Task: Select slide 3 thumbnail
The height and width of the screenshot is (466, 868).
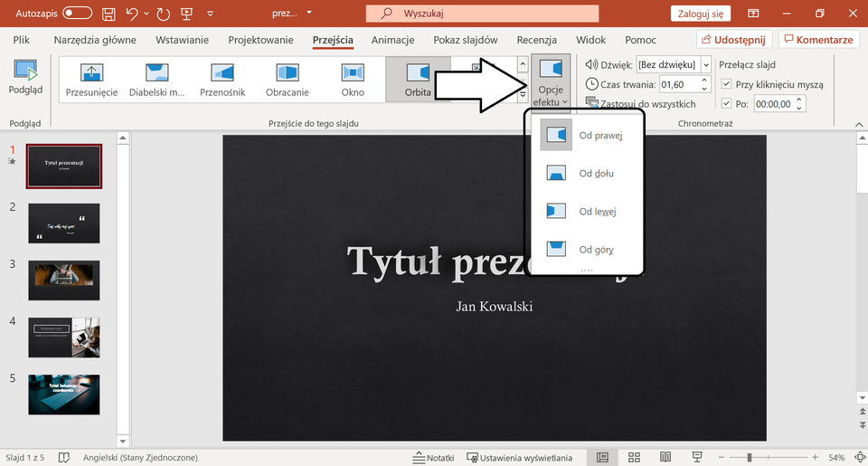Action: coord(64,281)
